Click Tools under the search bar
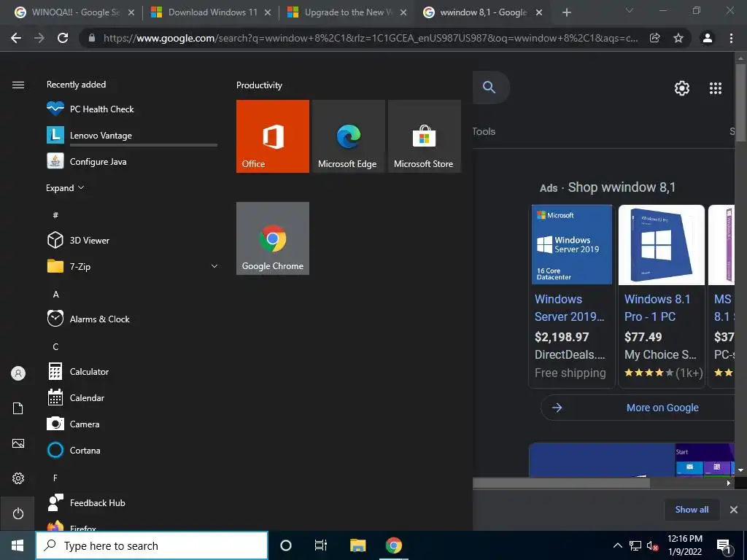Screen dimensions: 747x560 (x=484, y=131)
